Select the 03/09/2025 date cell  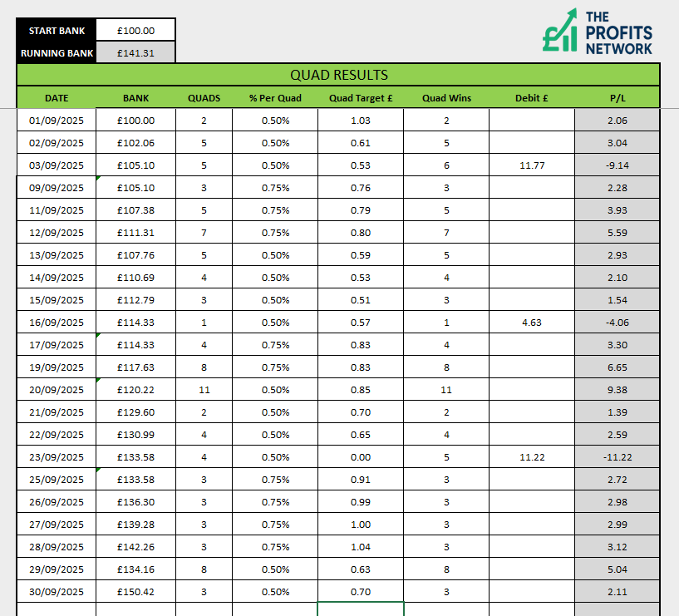point(57,165)
